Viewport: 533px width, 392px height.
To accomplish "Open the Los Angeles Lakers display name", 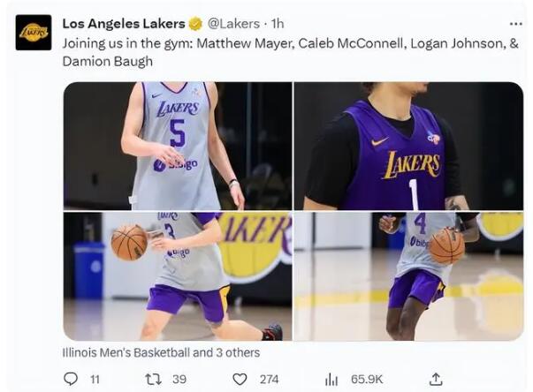I will [x=123, y=24].
